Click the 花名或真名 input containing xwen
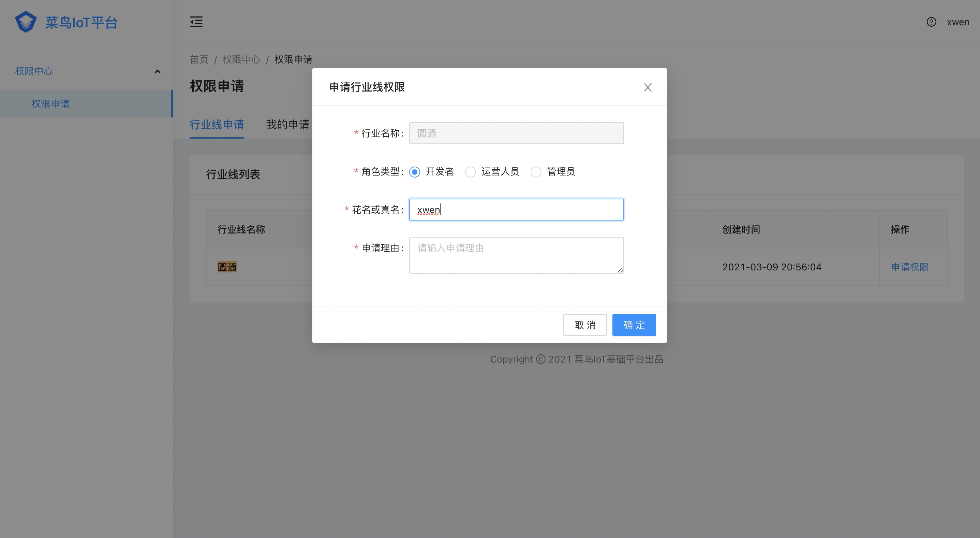 click(516, 210)
